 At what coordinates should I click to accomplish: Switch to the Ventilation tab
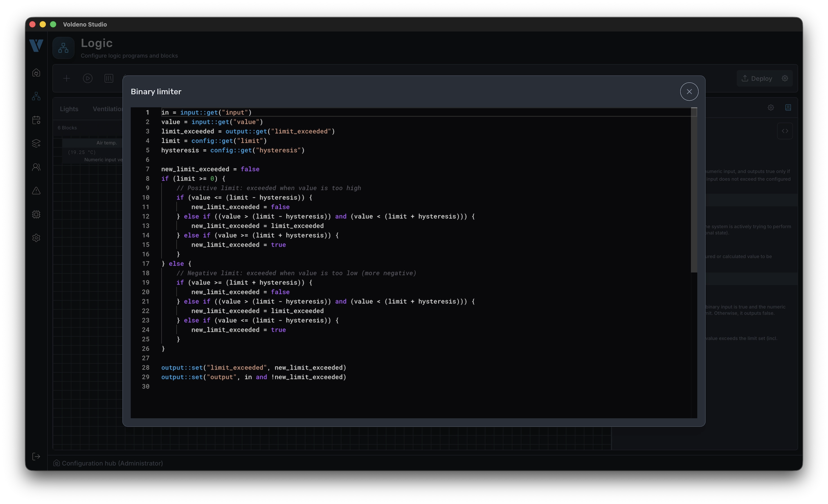point(107,109)
